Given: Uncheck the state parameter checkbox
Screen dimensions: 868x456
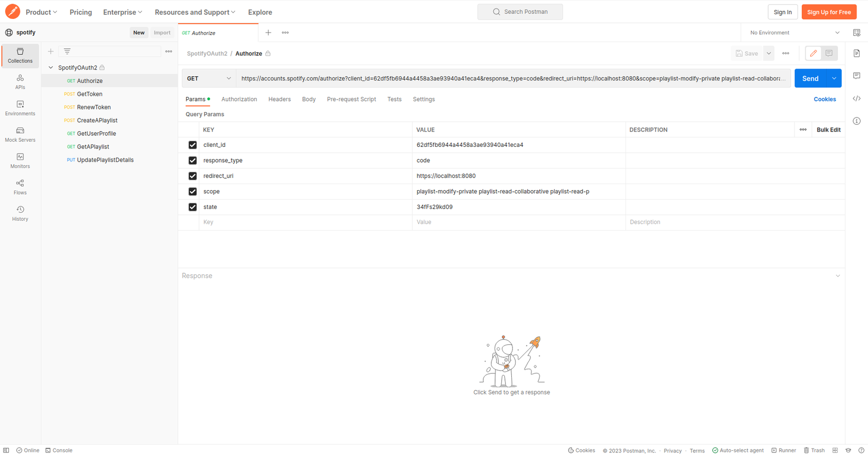Looking at the screenshot, I should coord(193,207).
